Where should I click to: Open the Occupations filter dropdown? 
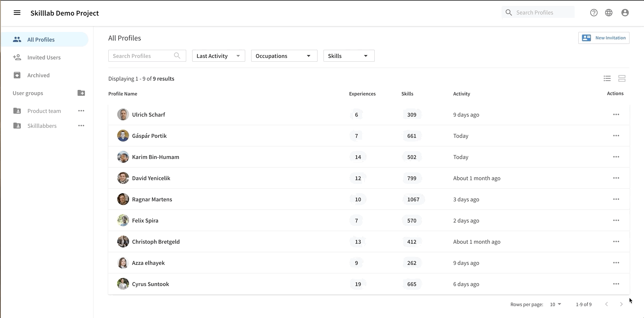coord(284,56)
